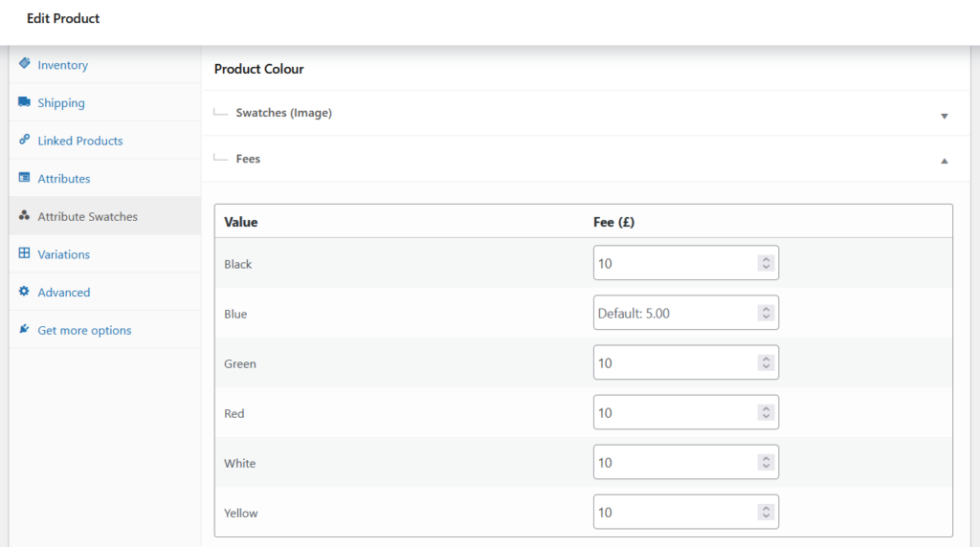
Task: Click the Attributes list icon
Action: click(x=24, y=178)
